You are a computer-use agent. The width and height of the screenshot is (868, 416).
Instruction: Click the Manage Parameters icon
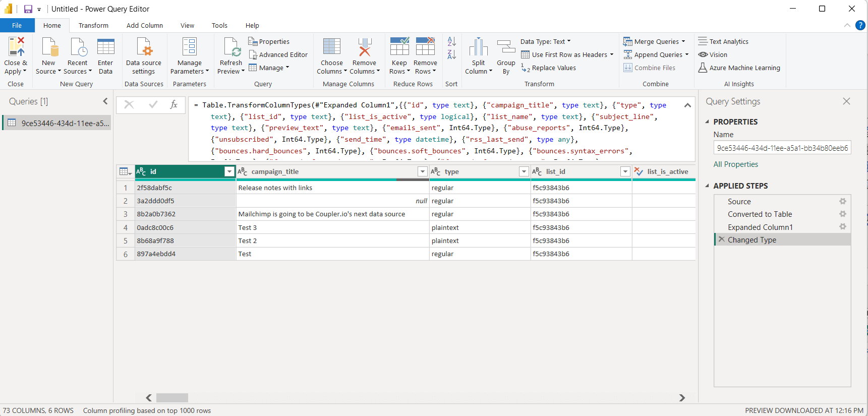click(190, 46)
